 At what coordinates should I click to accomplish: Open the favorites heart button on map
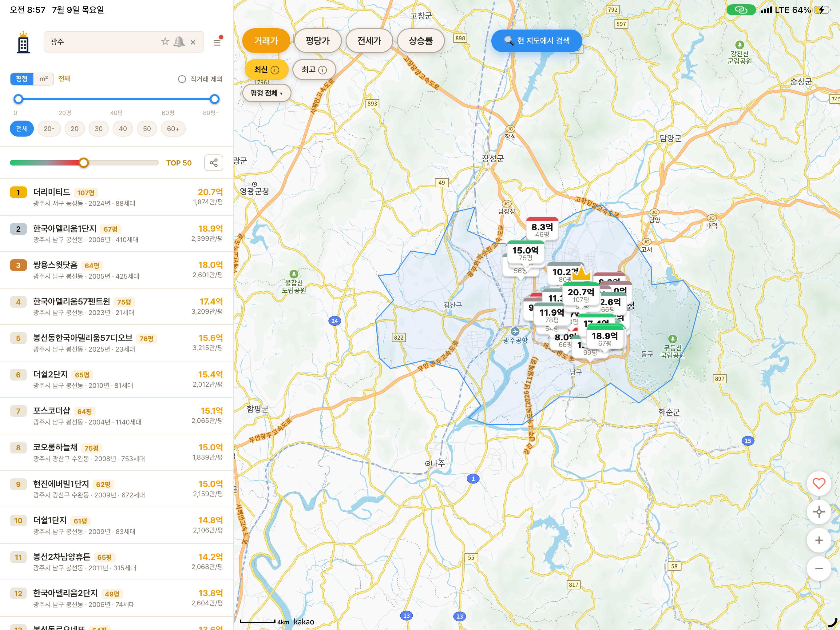click(x=819, y=484)
